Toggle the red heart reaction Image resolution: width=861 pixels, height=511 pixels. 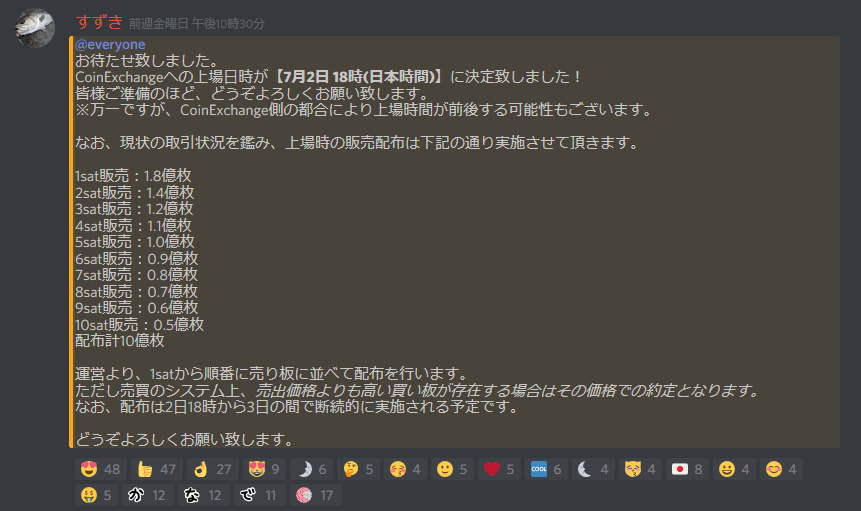coord(499,469)
